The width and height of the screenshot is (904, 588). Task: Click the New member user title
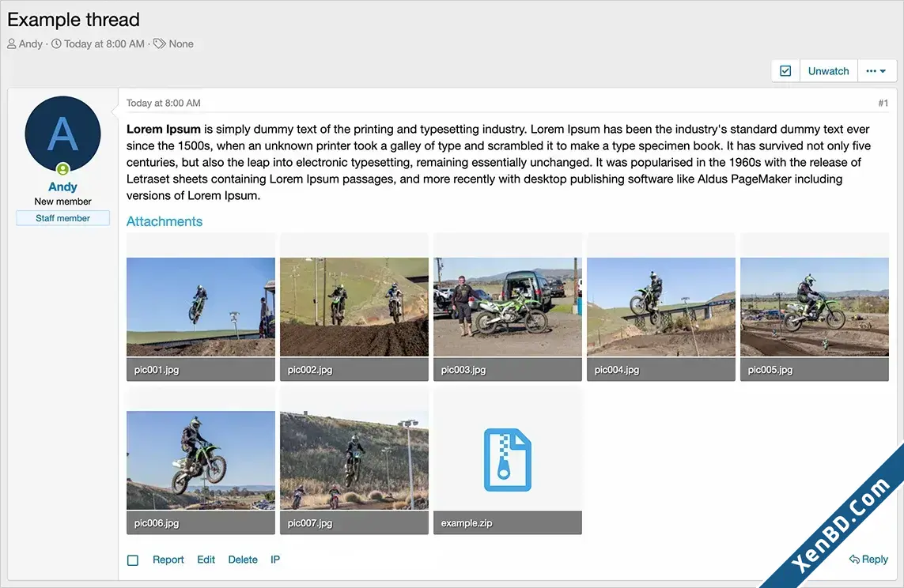click(62, 202)
